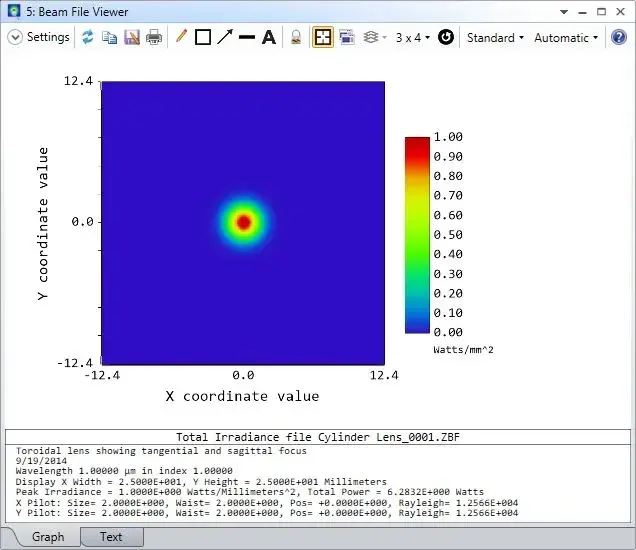Image resolution: width=636 pixels, height=550 pixels.
Task: Open the help question mark button
Action: tap(619, 37)
